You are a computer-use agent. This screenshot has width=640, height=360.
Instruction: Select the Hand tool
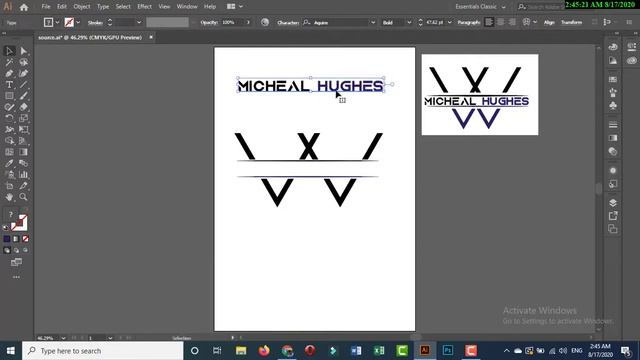point(9,197)
